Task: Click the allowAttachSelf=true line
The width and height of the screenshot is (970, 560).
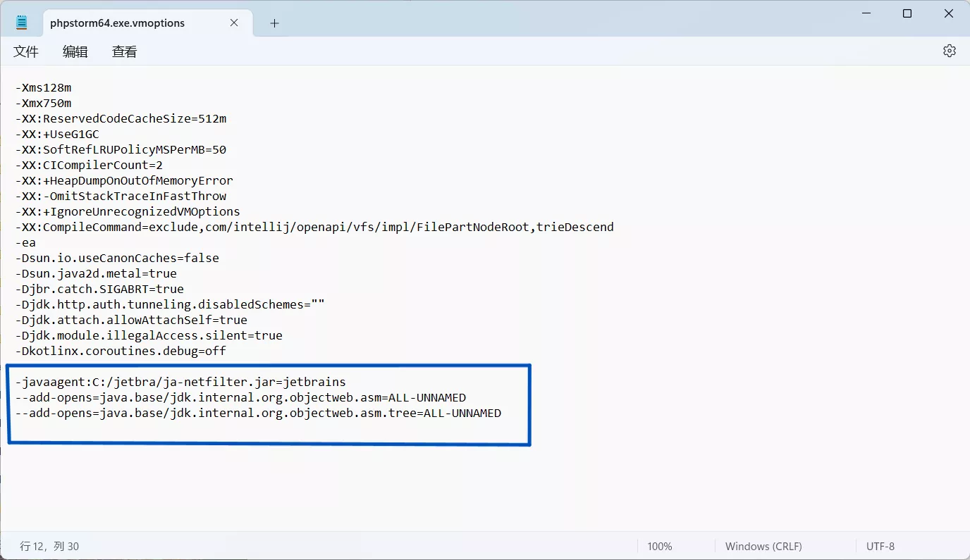Action: (x=131, y=321)
